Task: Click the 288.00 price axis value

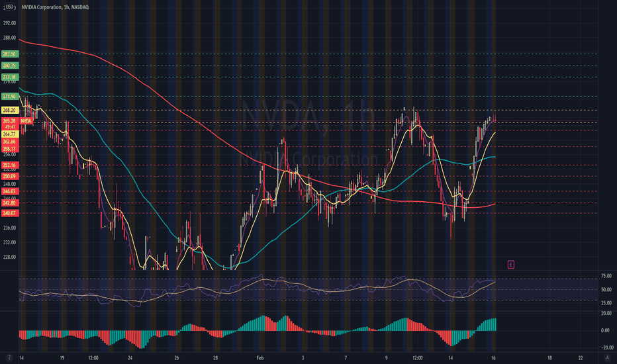Action: tap(9, 38)
